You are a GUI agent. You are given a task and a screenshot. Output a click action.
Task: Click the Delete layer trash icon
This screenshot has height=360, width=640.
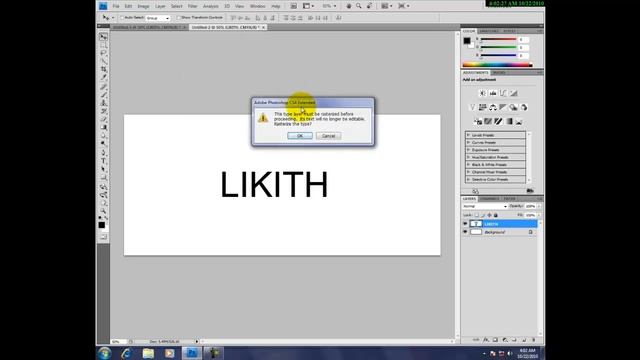(x=533, y=340)
